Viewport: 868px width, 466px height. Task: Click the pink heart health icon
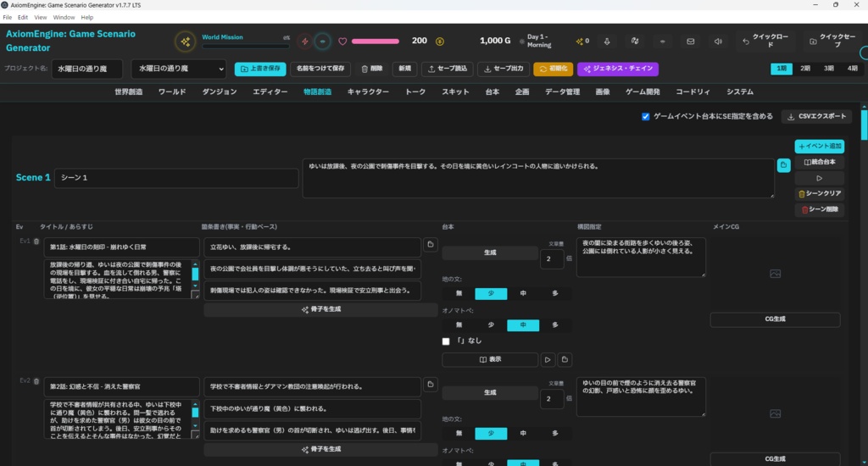[x=342, y=42]
